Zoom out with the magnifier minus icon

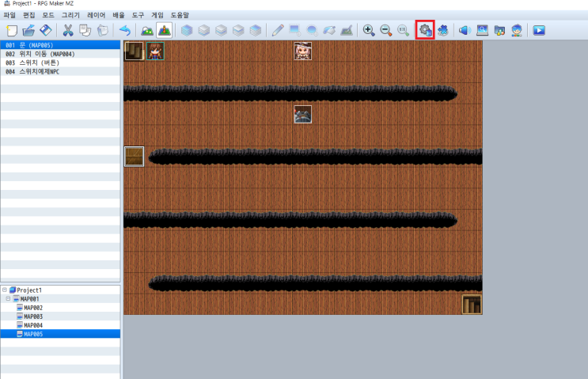coord(386,30)
